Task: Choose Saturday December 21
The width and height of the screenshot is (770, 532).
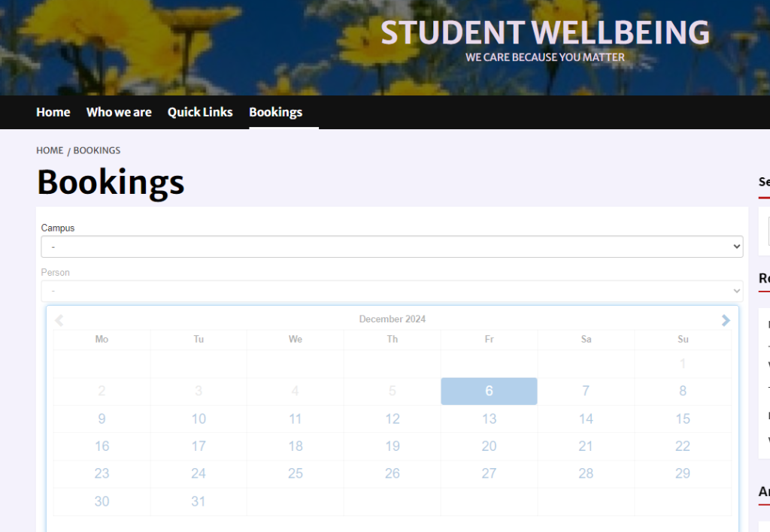Action: point(586,446)
